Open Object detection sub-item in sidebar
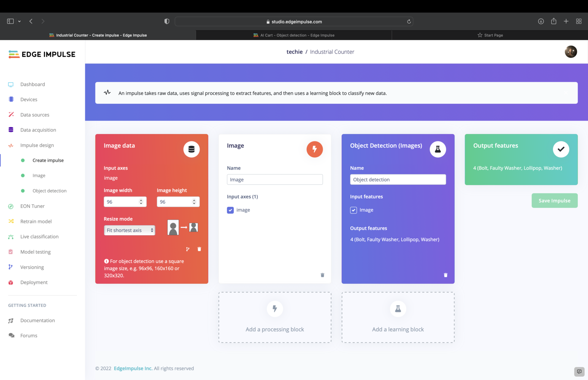 point(49,191)
